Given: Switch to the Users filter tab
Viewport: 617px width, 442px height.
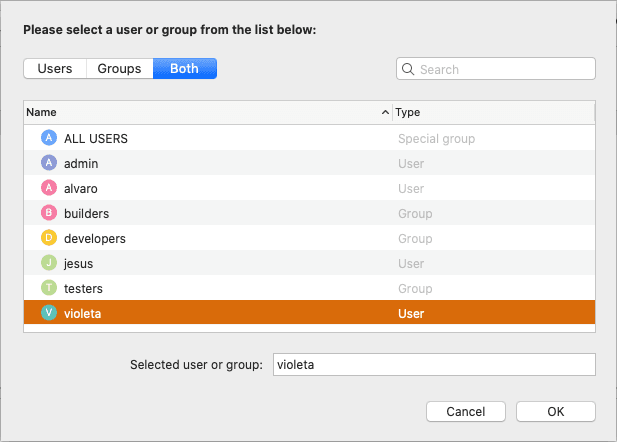Looking at the screenshot, I should click(x=55, y=68).
